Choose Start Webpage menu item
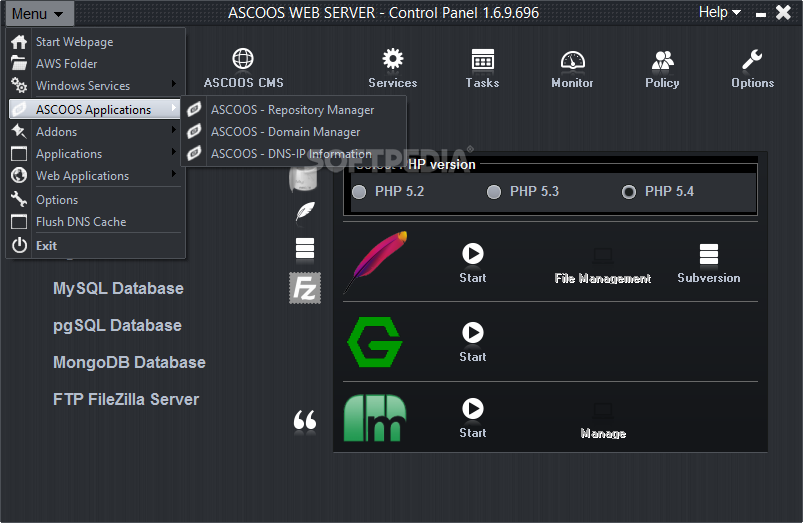This screenshot has height=523, width=803. [x=95, y=42]
